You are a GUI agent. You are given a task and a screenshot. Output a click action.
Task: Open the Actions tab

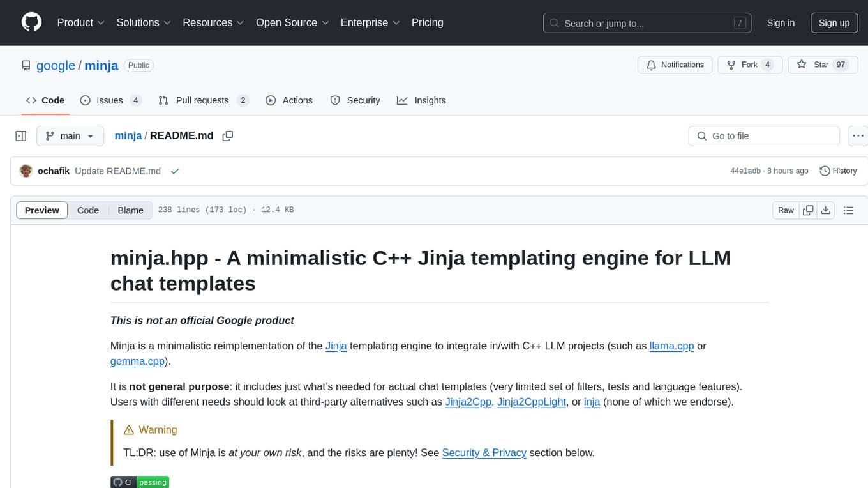click(x=289, y=100)
